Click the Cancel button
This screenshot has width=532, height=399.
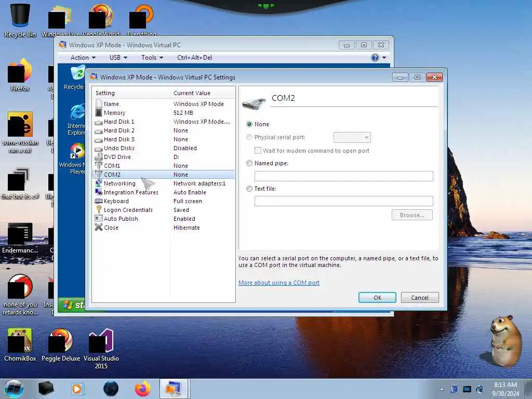420,298
